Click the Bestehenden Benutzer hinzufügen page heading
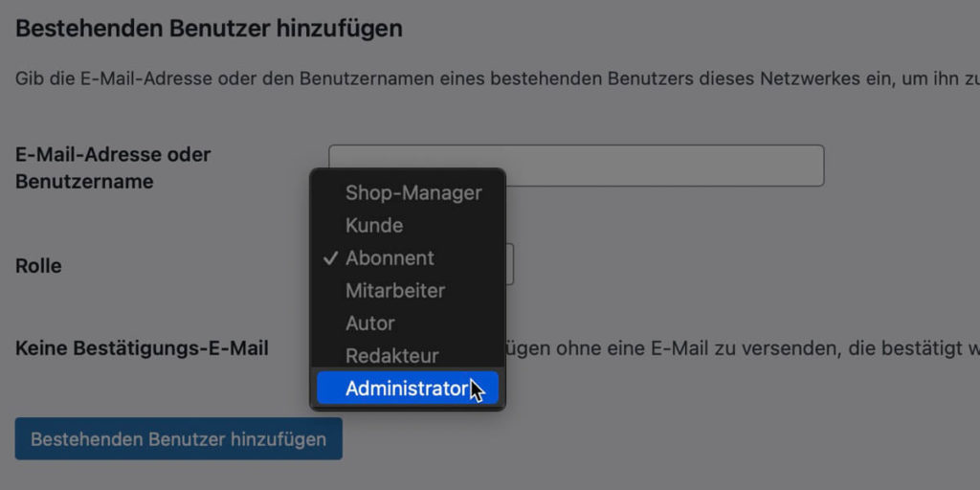The height and width of the screenshot is (490, 980). tap(209, 29)
